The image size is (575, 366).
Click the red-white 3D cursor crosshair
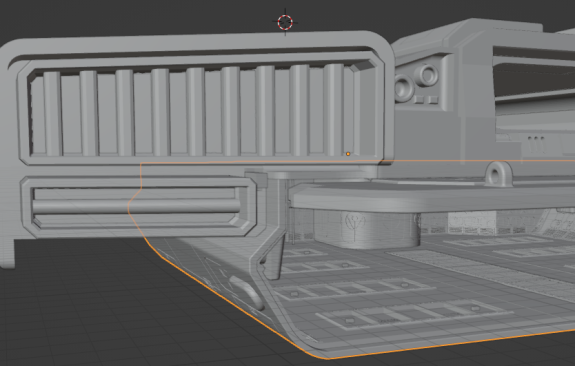pyautogui.click(x=285, y=22)
